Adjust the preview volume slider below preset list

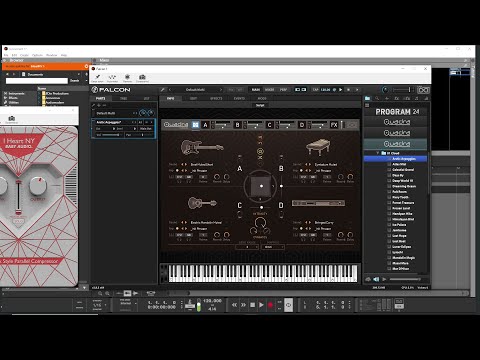(x=405, y=279)
